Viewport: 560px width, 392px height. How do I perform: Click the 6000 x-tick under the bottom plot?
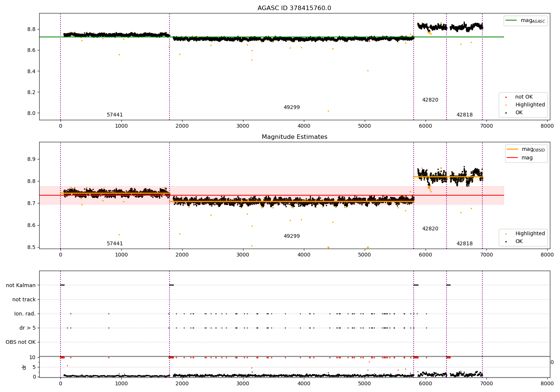[426, 383]
